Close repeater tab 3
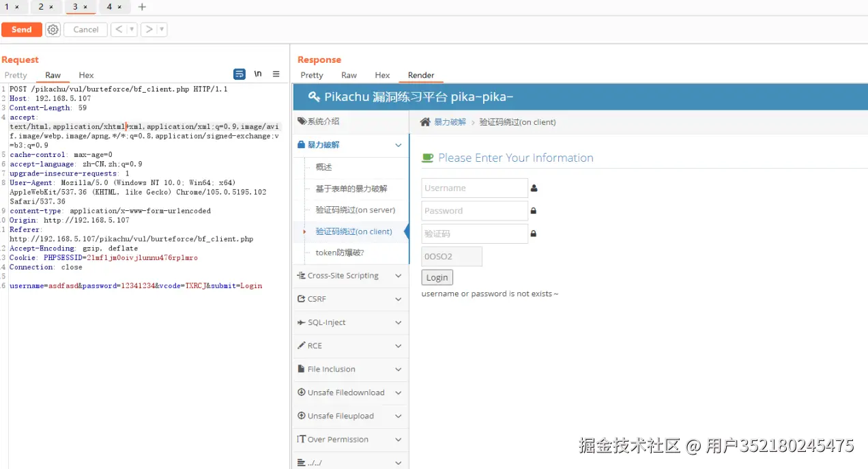 click(85, 7)
